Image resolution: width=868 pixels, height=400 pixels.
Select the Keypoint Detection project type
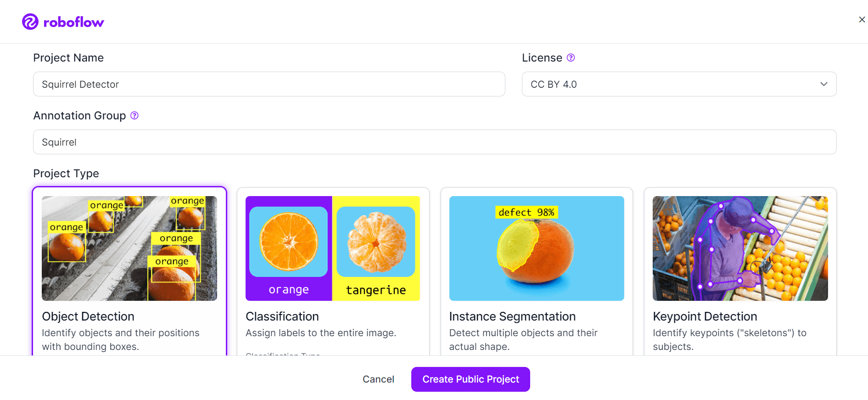coord(740,271)
